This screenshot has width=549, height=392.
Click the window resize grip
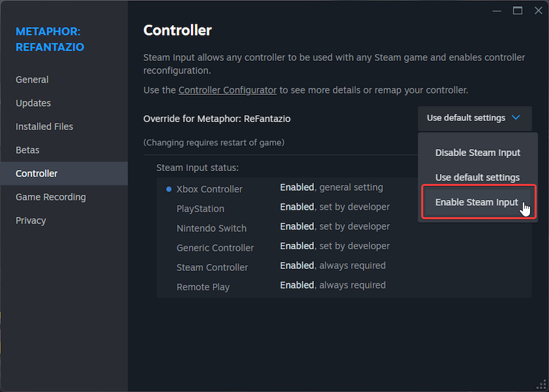tap(542, 385)
